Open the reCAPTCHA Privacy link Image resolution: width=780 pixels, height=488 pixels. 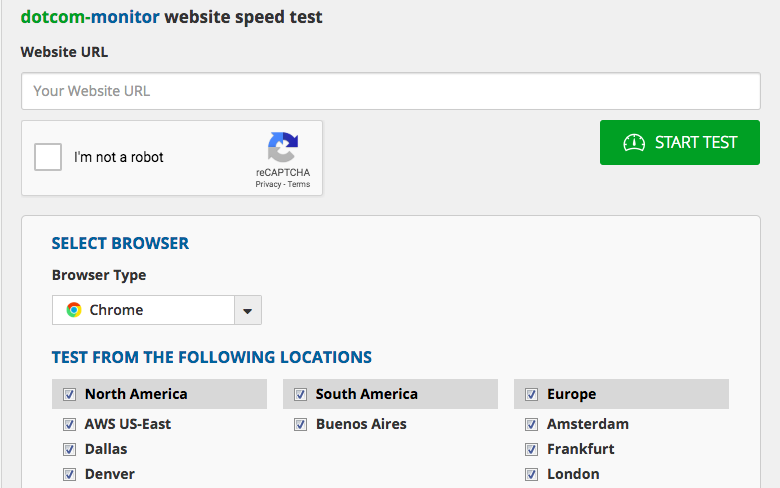tap(268, 184)
